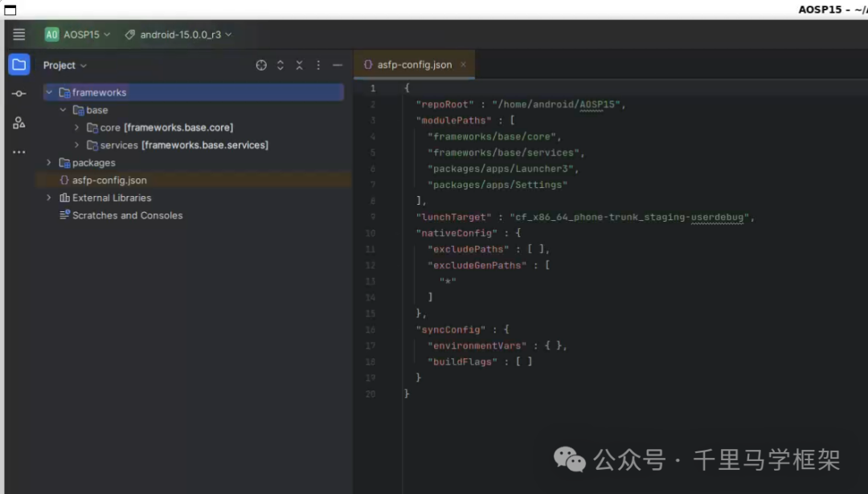Click the branch tag icon
Image resolution: width=868 pixels, height=494 pixels.
point(129,35)
